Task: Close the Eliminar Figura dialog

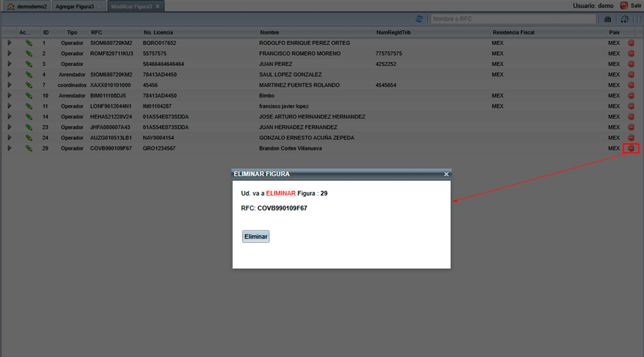Action: (x=446, y=174)
